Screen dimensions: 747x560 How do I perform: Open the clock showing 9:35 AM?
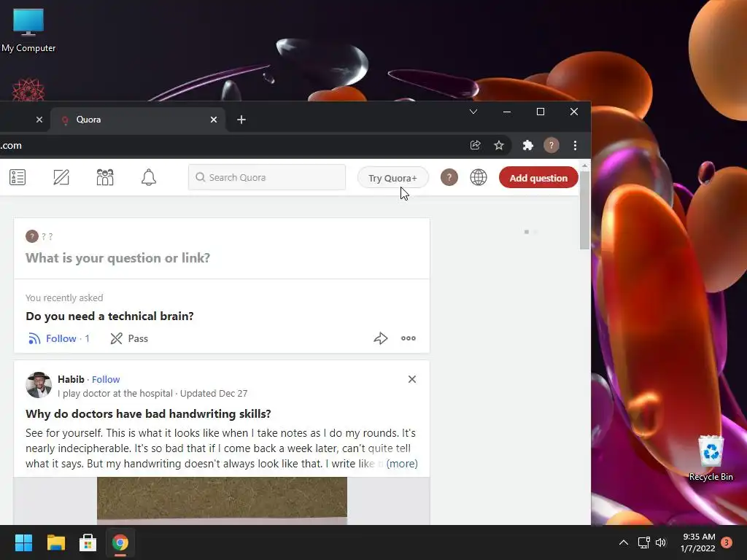(x=698, y=542)
